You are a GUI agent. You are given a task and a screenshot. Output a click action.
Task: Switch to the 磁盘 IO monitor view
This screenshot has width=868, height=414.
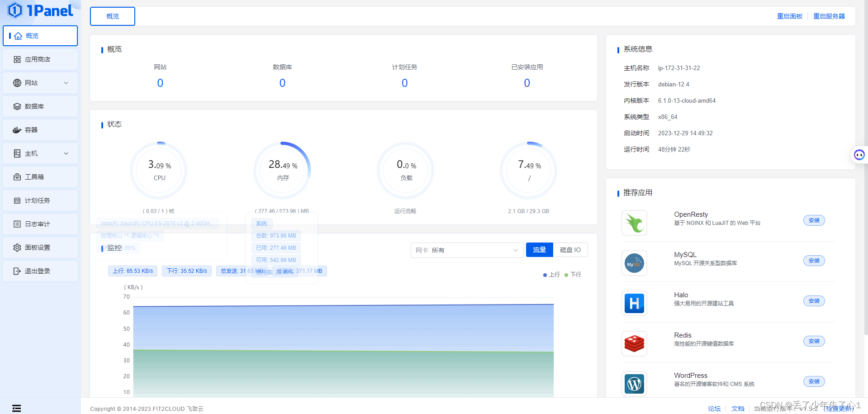[570, 250]
